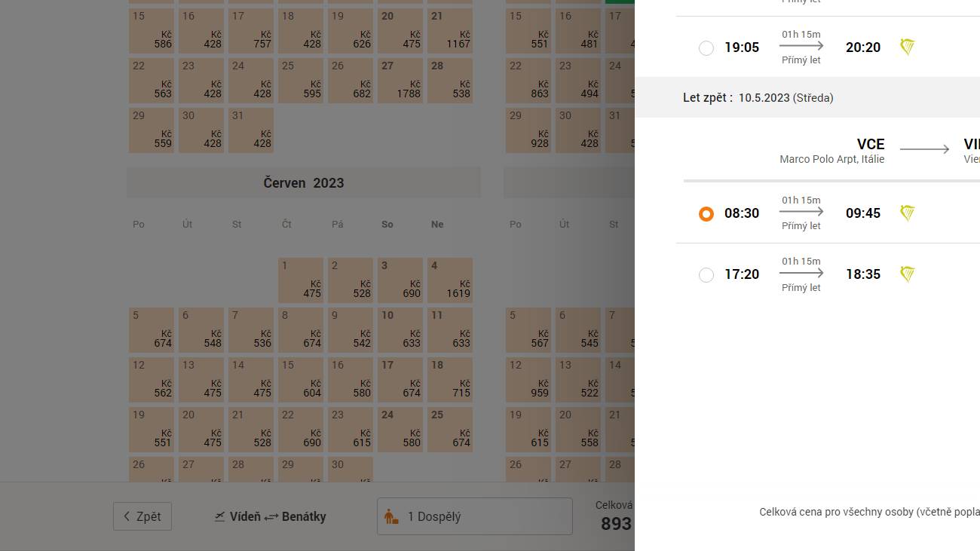Click the passenger with luggage icon
The width and height of the screenshot is (980, 551).
391,517
